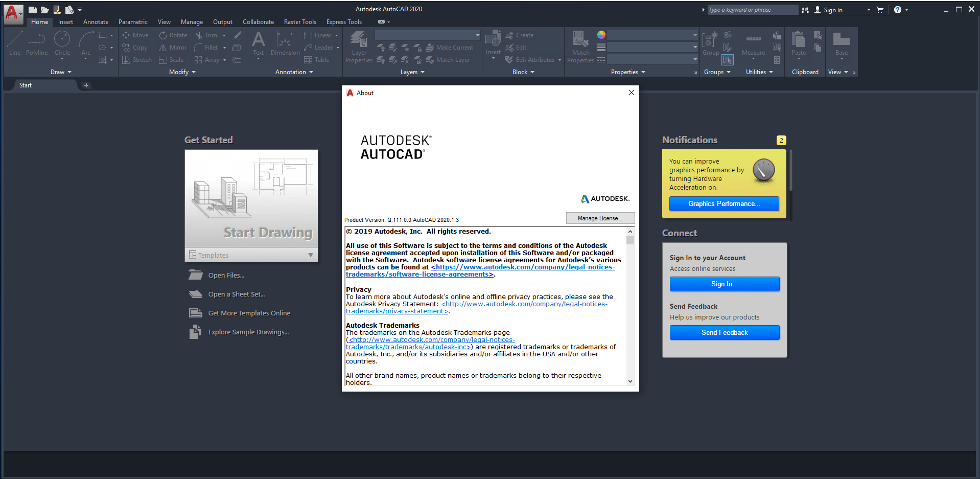The image size is (980, 479).
Task: Click the Autodesk App Store cart icon
Action: (x=880, y=10)
